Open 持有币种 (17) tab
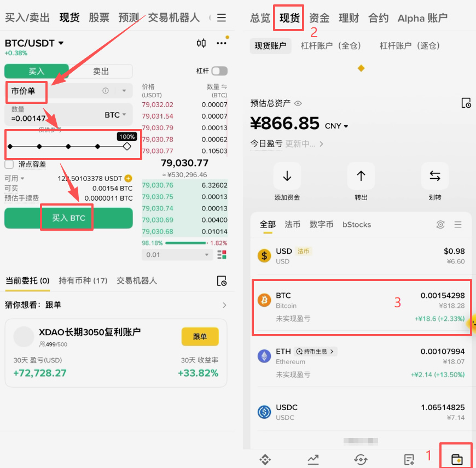This screenshot has width=476, height=468. 83,280
